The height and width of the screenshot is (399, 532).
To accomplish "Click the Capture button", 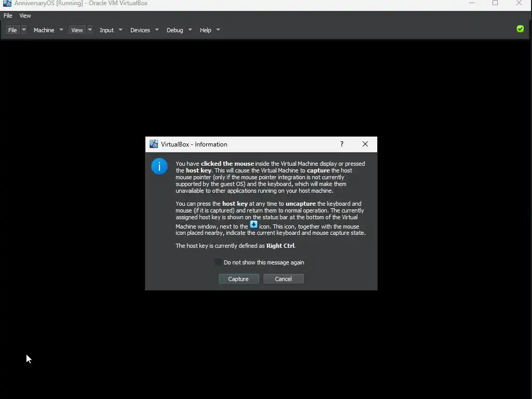I will click(x=239, y=279).
